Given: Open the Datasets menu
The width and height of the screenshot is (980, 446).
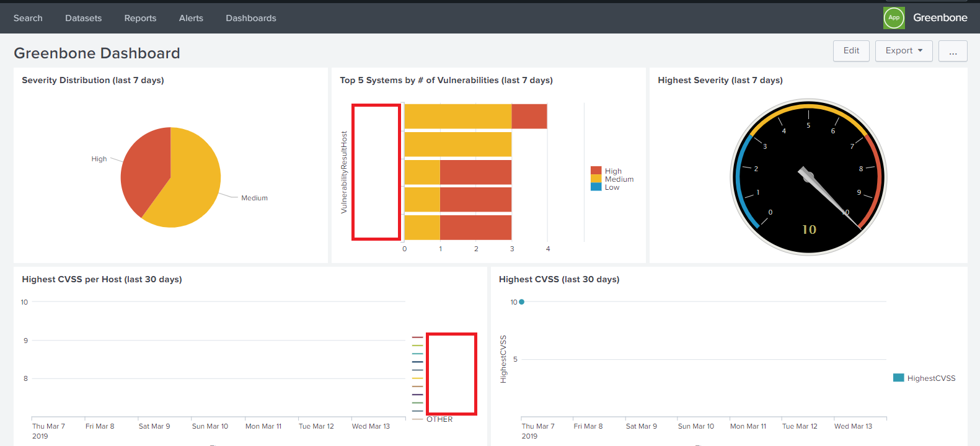Looking at the screenshot, I should point(83,18).
